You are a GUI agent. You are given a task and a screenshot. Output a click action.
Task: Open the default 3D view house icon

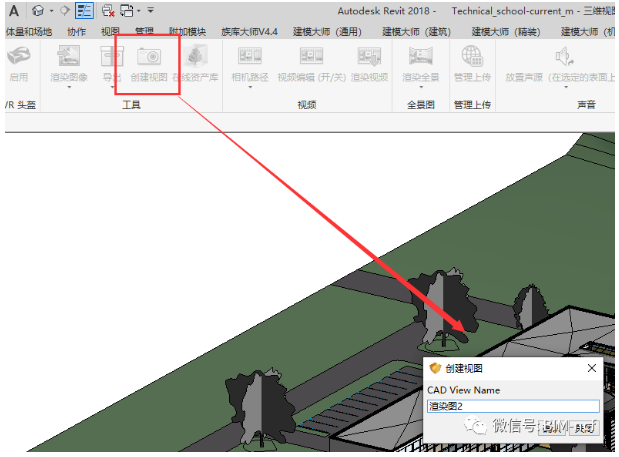(38, 11)
